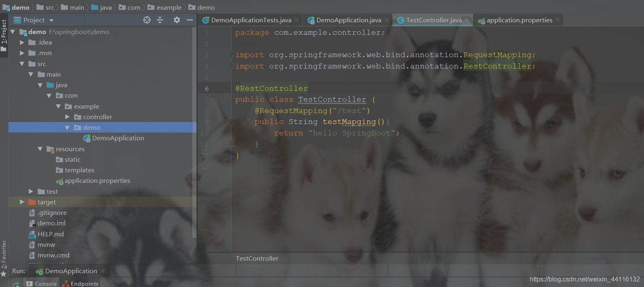The image size is (644, 287).
Task: Toggle code folding at testMapging method line
Action: (x=231, y=122)
